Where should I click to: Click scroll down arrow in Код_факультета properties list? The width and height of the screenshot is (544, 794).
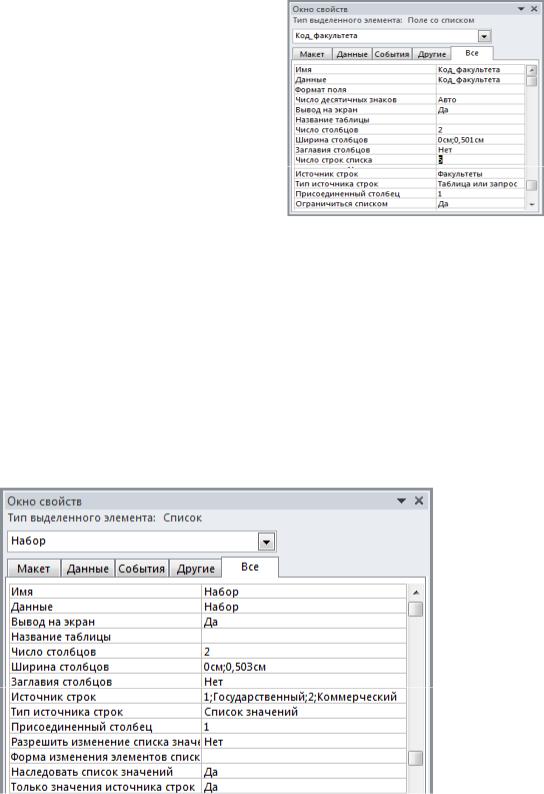[x=531, y=204]
